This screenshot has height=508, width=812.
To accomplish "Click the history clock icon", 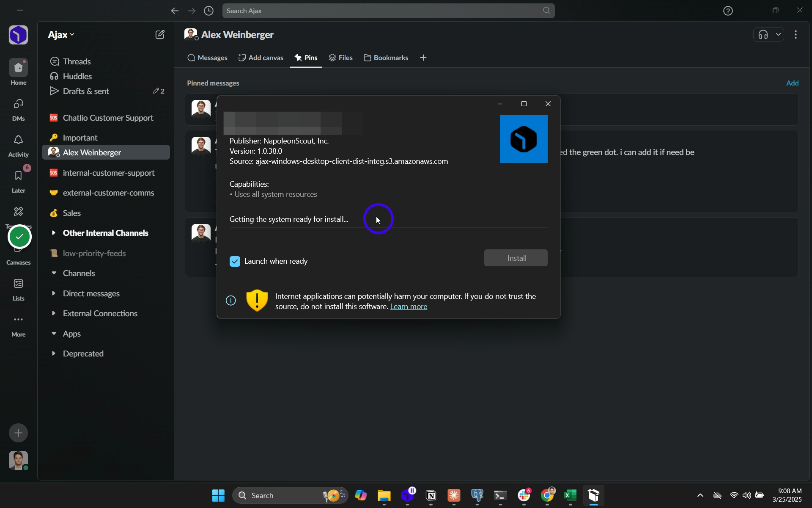I will tap(208, 11).
